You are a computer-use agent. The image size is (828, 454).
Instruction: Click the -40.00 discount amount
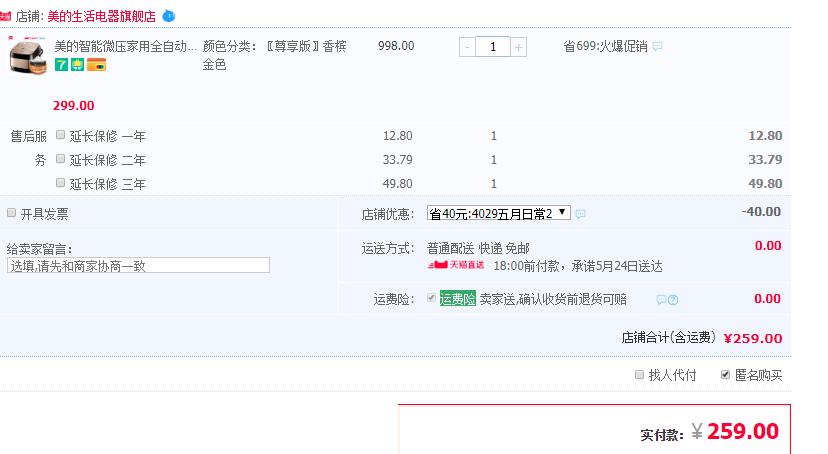coord(761,212)
